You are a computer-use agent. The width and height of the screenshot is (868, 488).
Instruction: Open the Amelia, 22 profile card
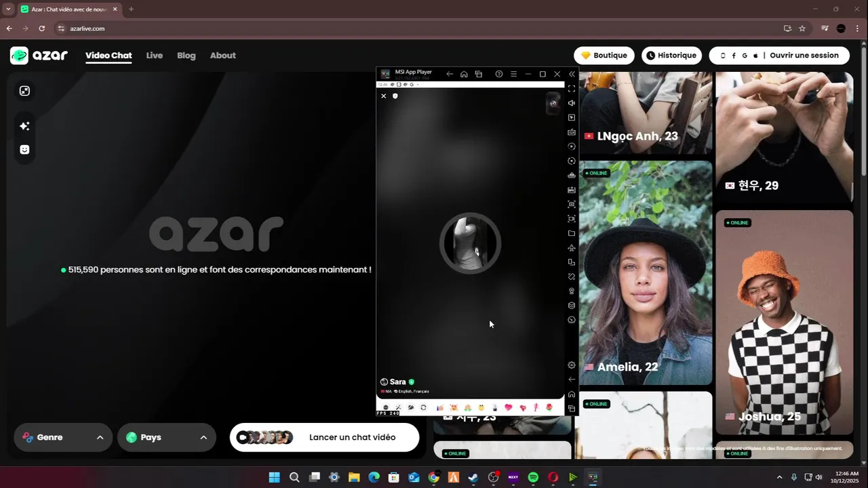646,273
